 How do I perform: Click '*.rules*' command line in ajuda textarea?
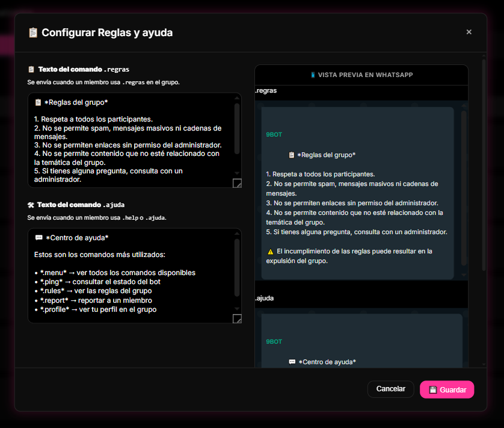pos(93,291)
